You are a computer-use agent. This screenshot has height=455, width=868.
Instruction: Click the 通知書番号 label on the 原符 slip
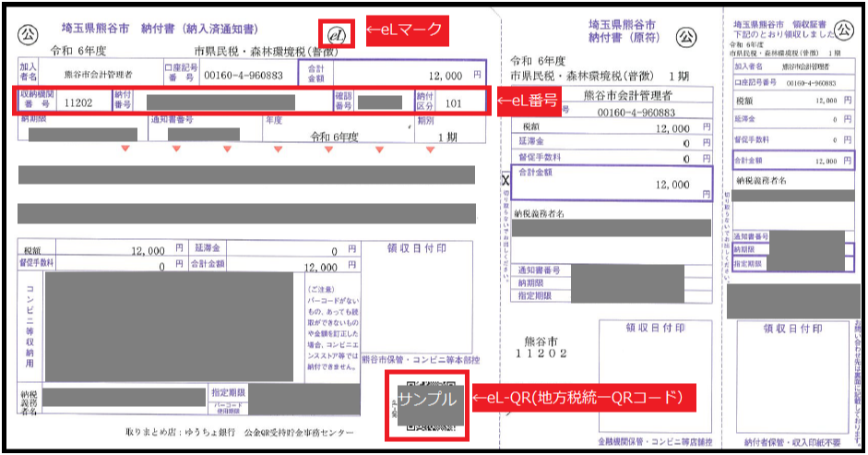tap(540, 269)
